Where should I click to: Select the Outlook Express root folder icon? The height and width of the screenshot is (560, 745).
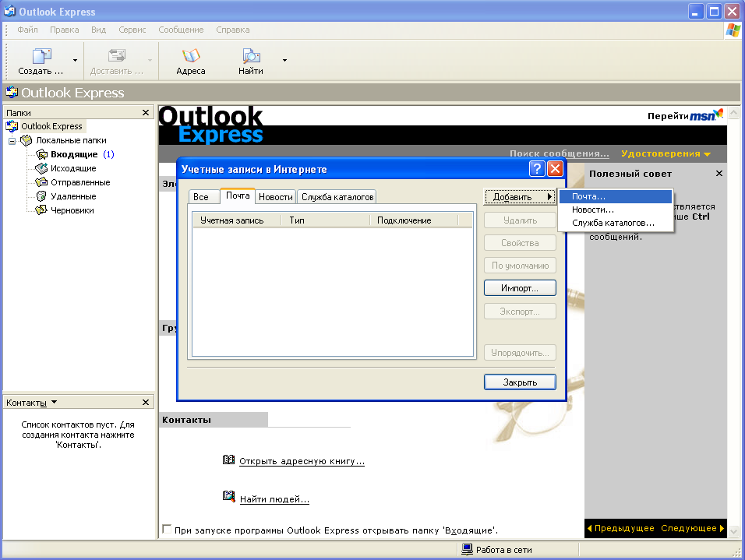pos(12,126)
